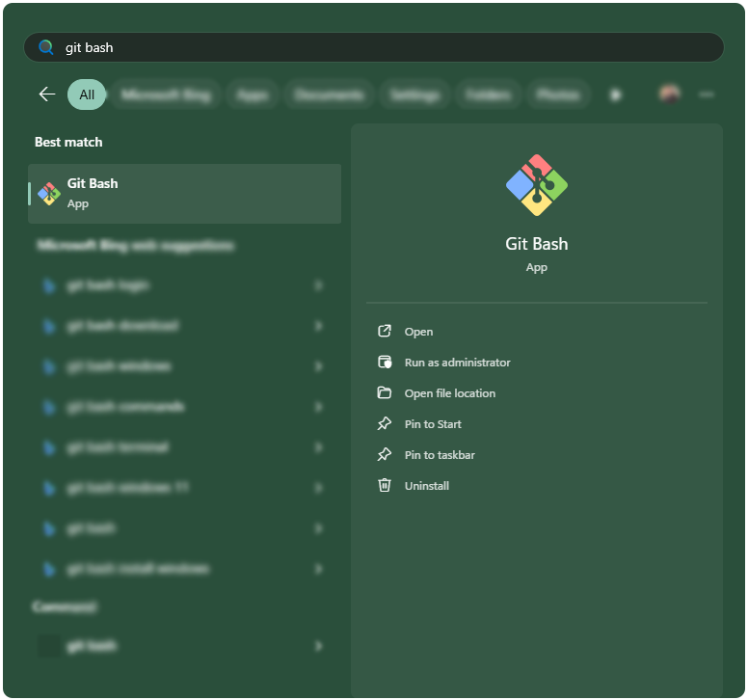Expand the 'git bash login' suggestion chevron

pyautogui.click(x=318, y=285)
